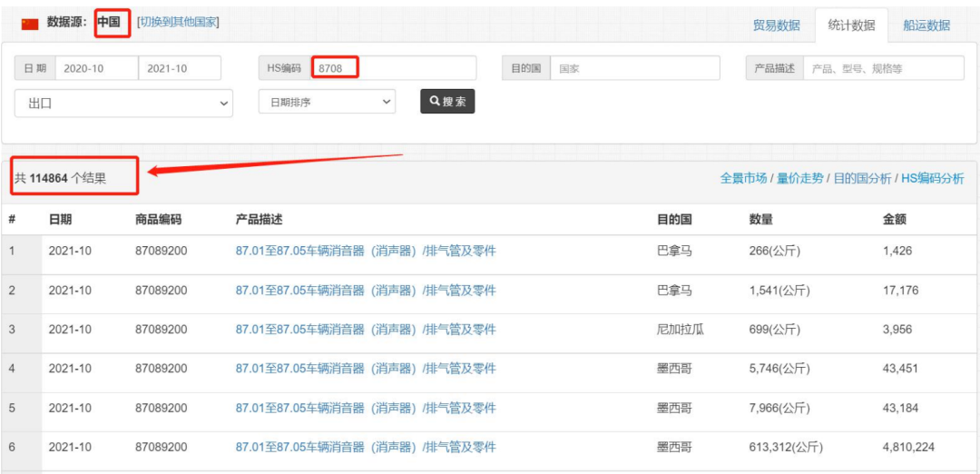Select the 统计数据 tab

click(851, 25)
